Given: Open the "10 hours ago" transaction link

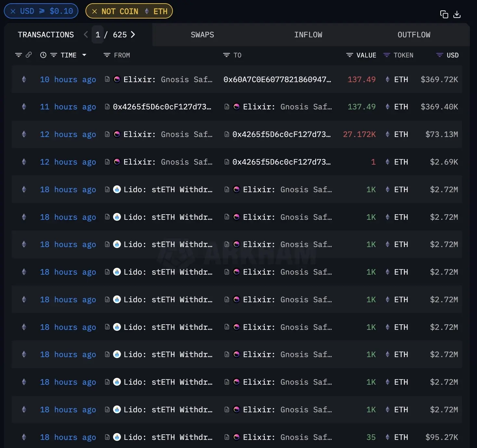Looking at the screenshot, I should point(68,80).
